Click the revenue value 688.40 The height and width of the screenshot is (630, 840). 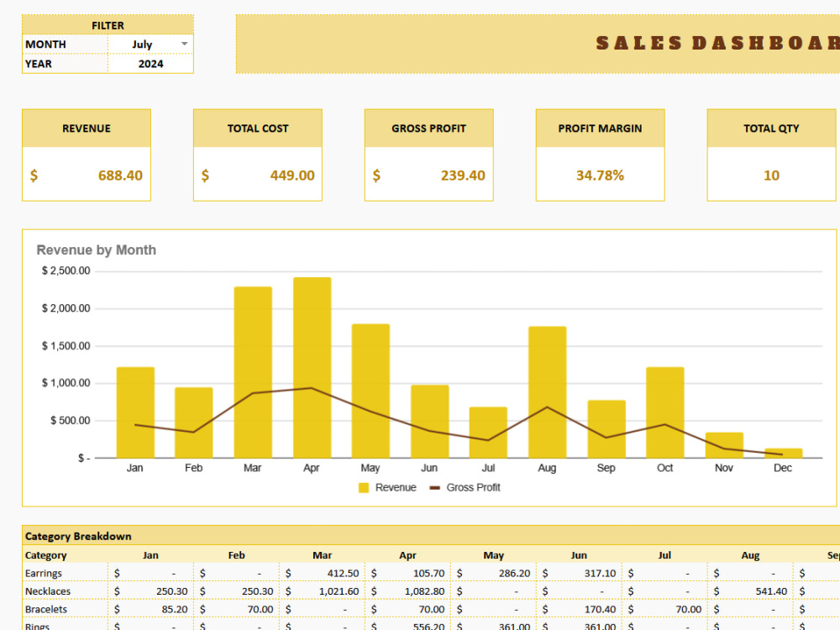[120, 176]
